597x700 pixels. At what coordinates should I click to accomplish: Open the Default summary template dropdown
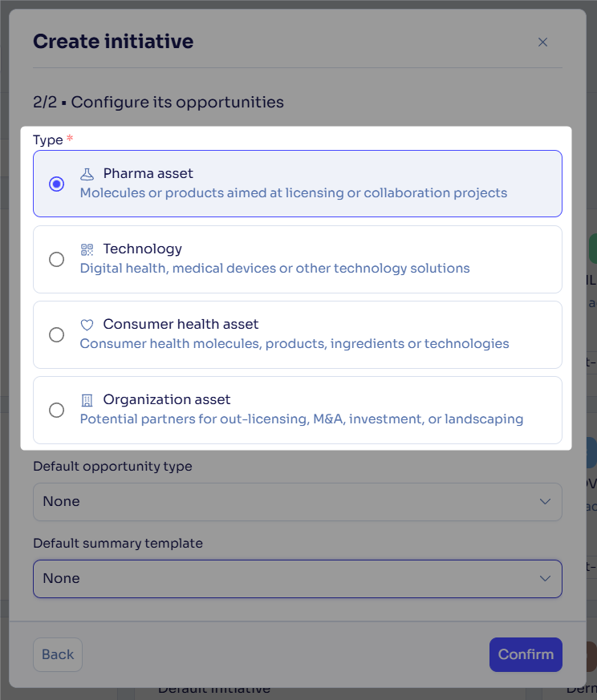pyautogui.click(x=298, y=579)
